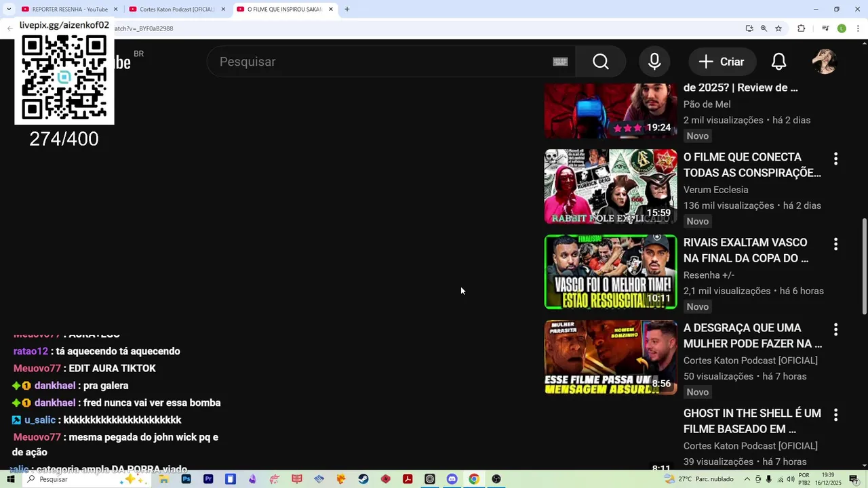Open the Chrome three-dot menu
868x488 pixels.
(x=858, y=28)
